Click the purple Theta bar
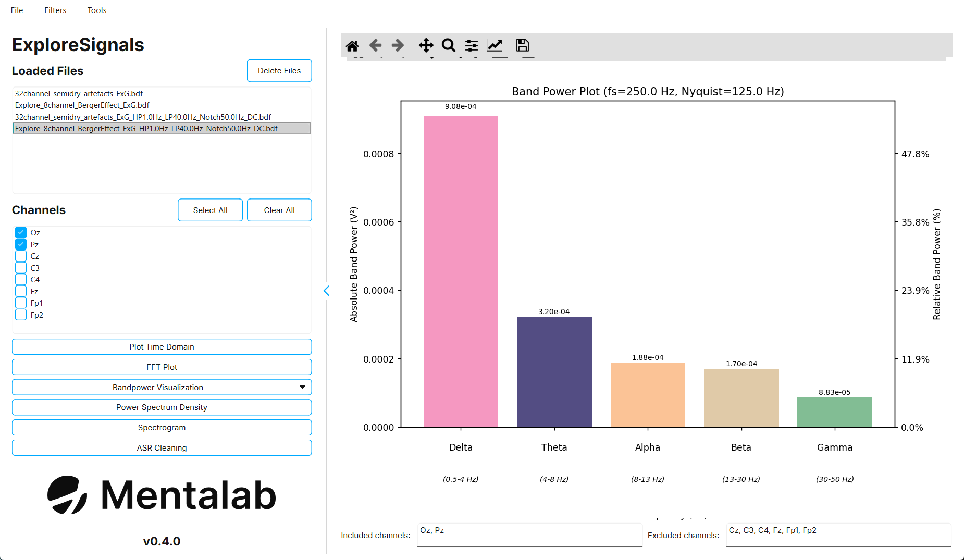964x560 pixels. click(x=554, y=372)
